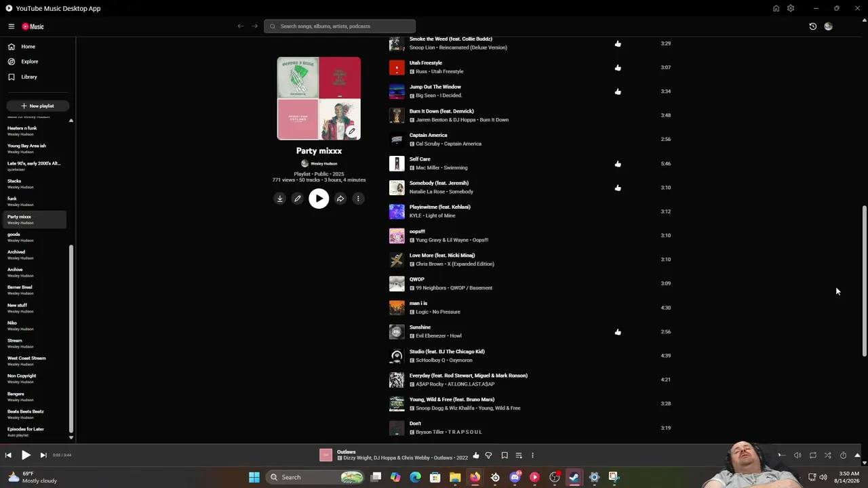Click the main page vertical scrollbar
The image size is (868, 488).
tap(864, 280)
